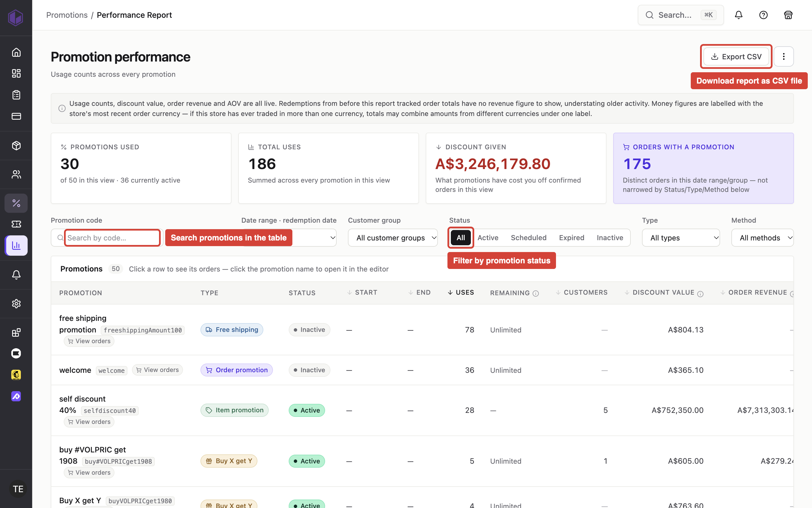This screenshot has height=508, width=812.
Task: Open the apps plugins icon in sidebar
Action: pyautogui.click(x=16, y=332)
